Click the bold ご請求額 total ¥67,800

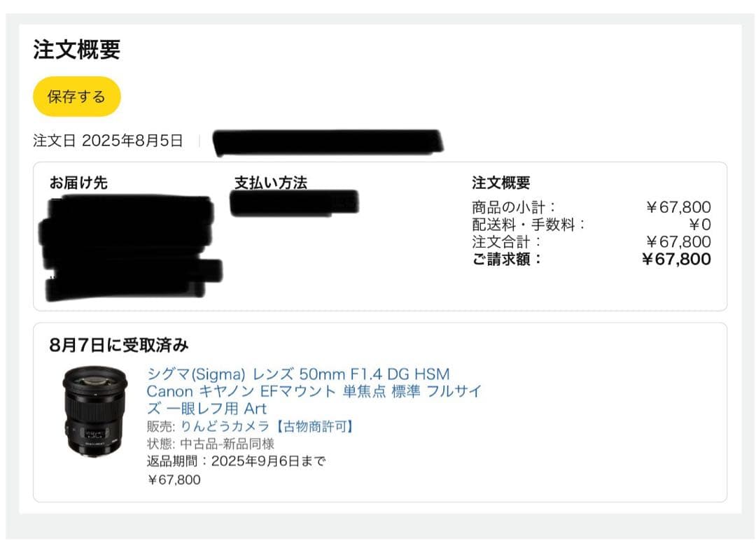tap(676, 259)
